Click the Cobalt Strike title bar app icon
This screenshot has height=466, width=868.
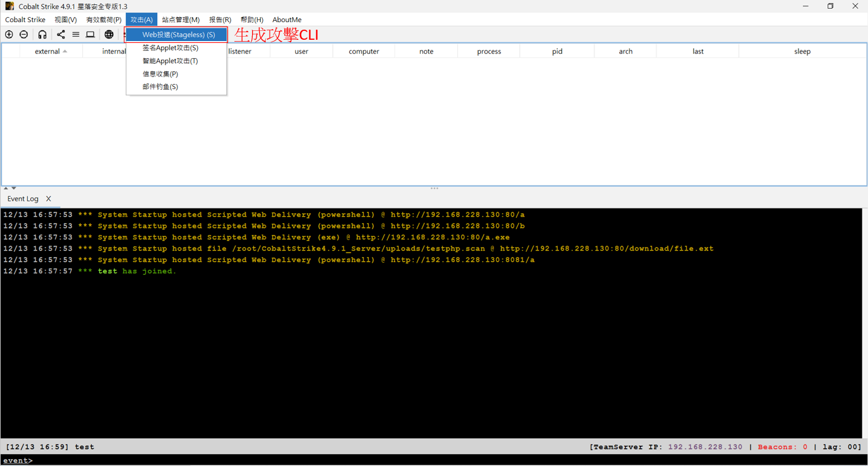coord(9,6)
